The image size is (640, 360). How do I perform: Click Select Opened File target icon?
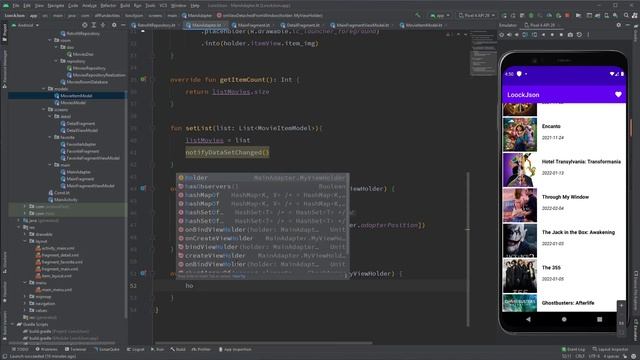[84, 25]
